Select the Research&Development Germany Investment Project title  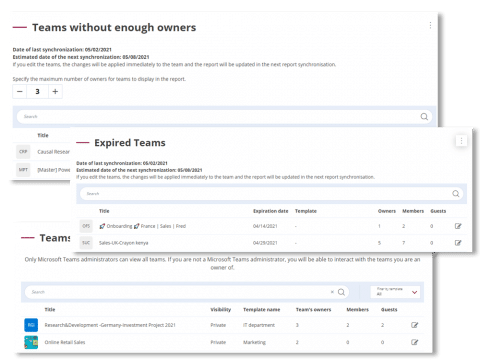pyautogui.click(x=110, y=325)
